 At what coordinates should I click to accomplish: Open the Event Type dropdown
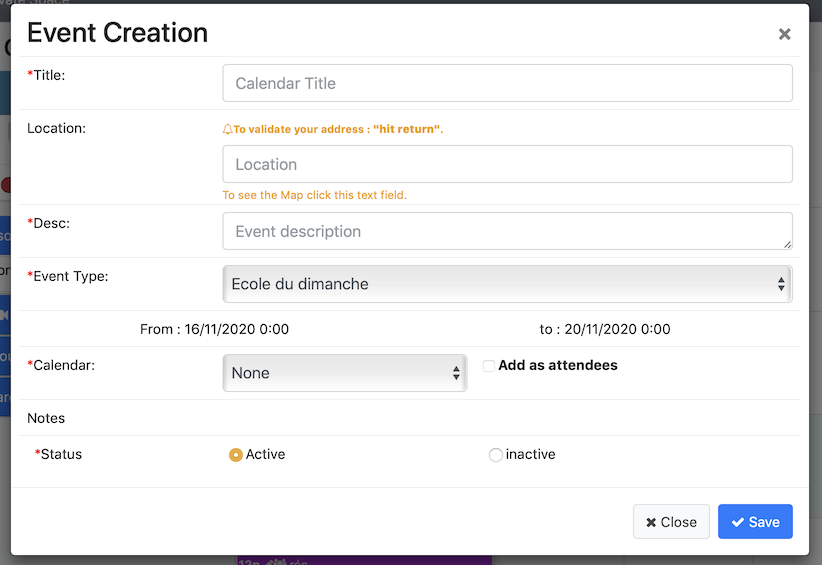pyautogui.click(x=507, y=284)
